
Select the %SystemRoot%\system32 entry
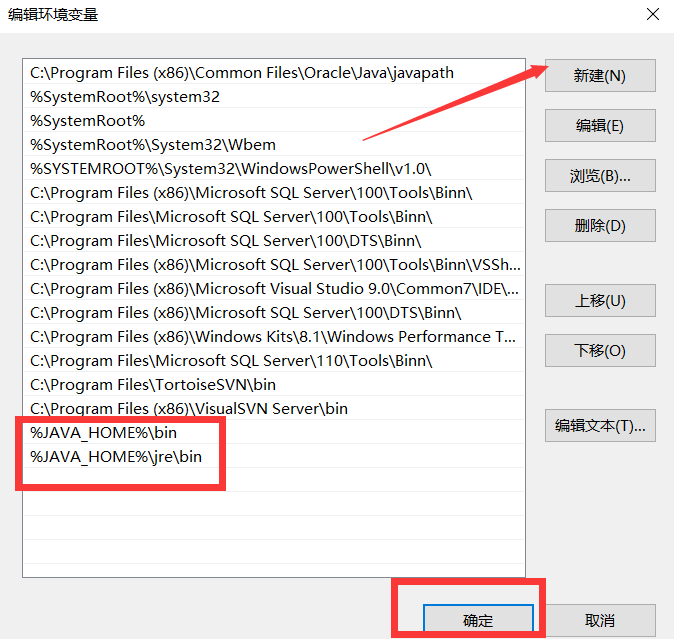click(274, 97)
